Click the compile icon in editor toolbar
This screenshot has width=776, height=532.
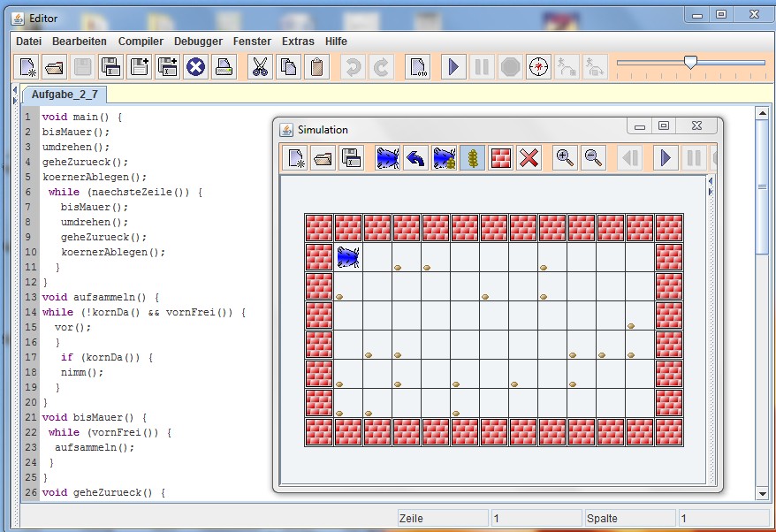[417, 67]
